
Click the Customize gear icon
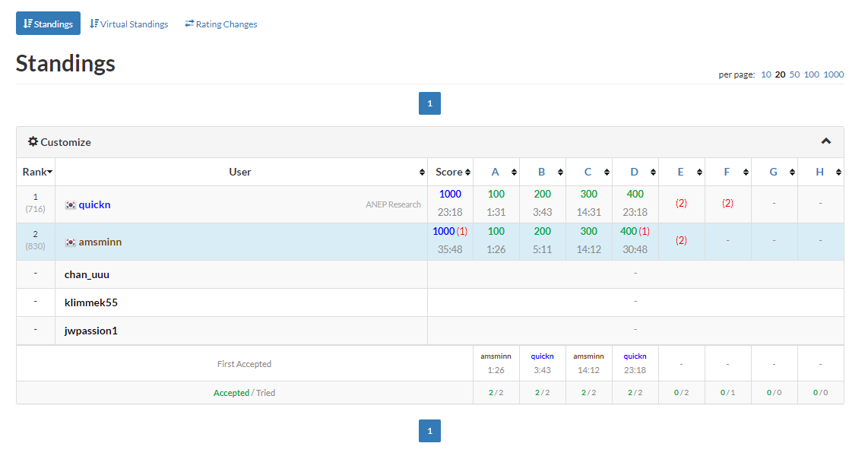point(33,142)
